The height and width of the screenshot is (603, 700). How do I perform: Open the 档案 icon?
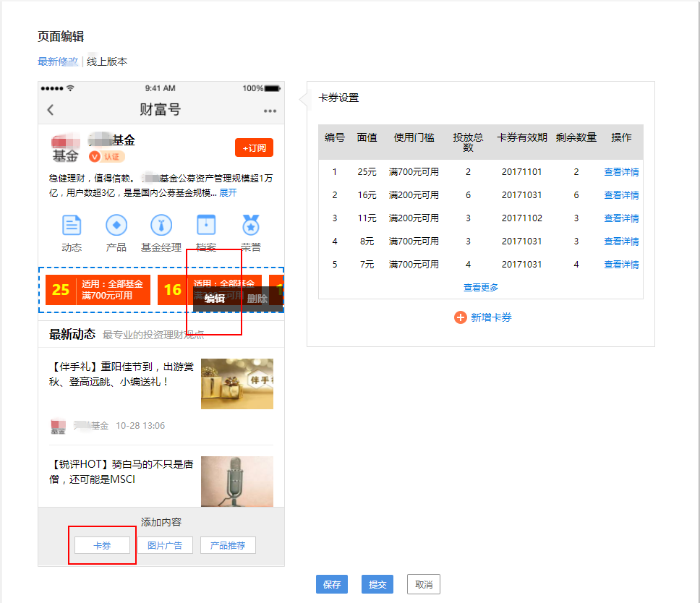click(206, 226)
